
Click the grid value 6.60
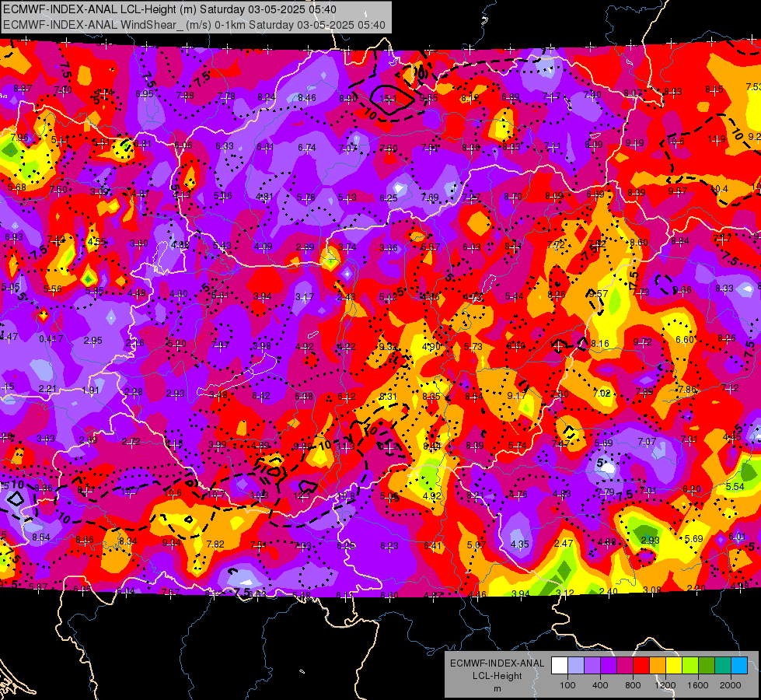click(x=685, y=340)
